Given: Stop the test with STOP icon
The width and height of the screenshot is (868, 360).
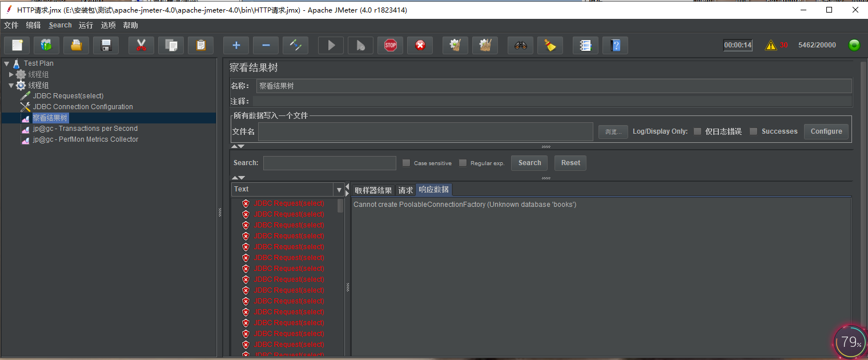Looking at the screenshot, I should [390, 45].
